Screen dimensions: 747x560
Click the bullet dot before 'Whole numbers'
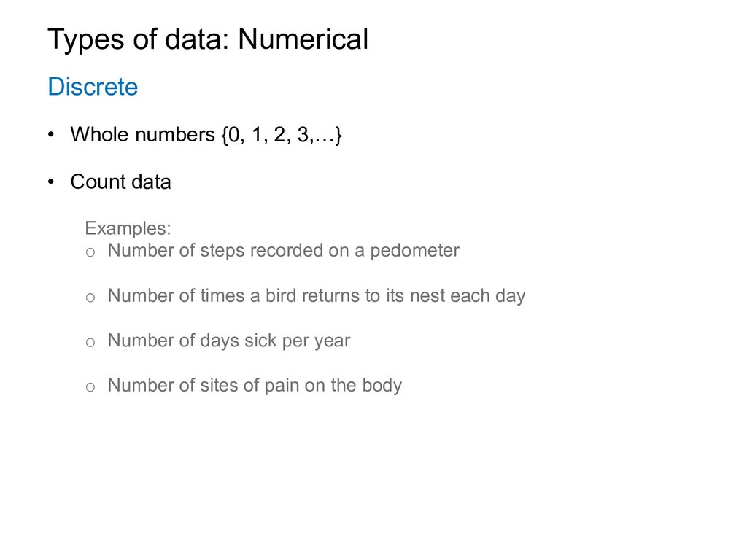(x=51, y=135)
